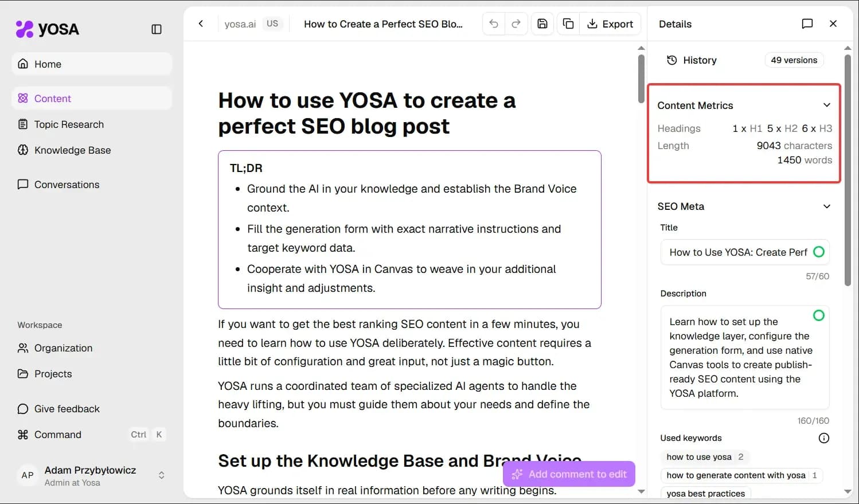Click the Topic Research clipboard icon
The image size is (859, 504).
tap(23, 124)
